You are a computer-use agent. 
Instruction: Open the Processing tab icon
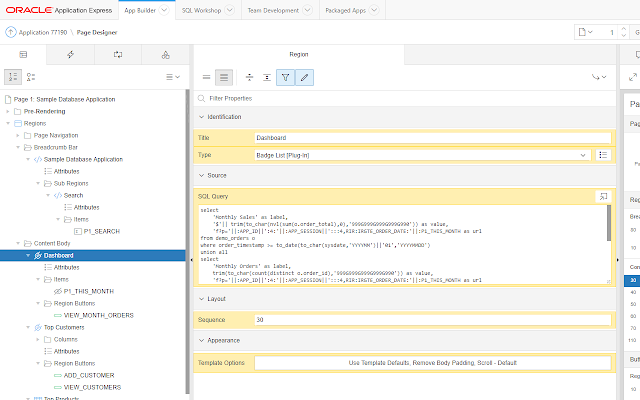[118, 55]
